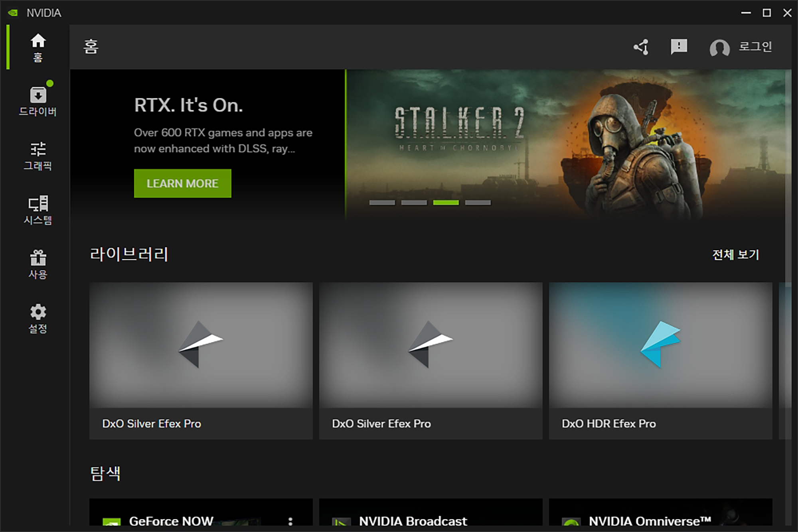Click the 로그인 login link
Screen dimensions: 798x532
755,47
